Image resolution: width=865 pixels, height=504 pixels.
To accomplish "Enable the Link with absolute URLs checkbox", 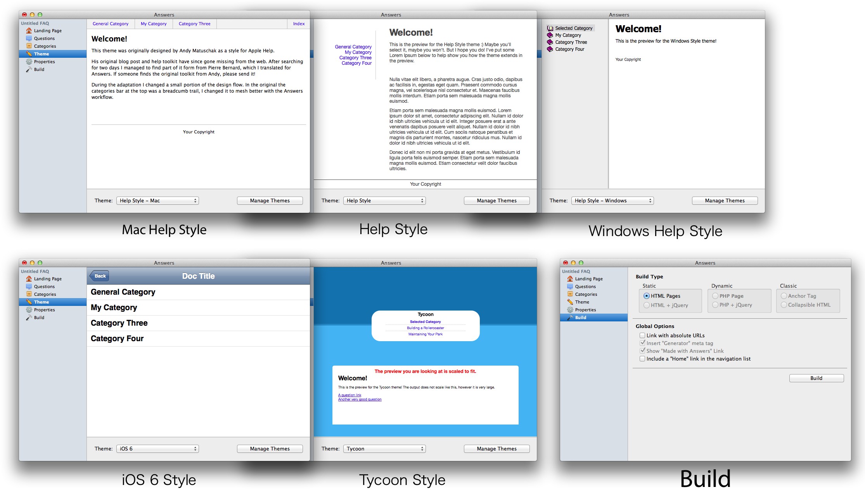I will click(x=642, y=335).
